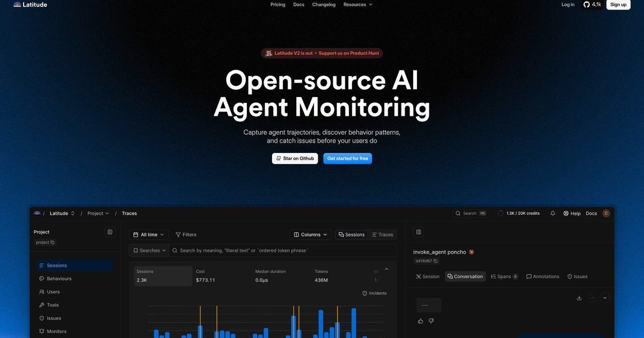Click the Latitude logo in site header
Screen dimensions: 644x338
coord(30,4)
